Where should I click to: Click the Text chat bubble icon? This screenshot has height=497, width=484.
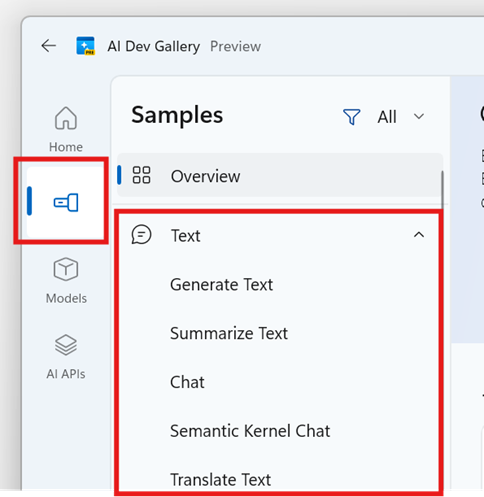tap(141, 235)
